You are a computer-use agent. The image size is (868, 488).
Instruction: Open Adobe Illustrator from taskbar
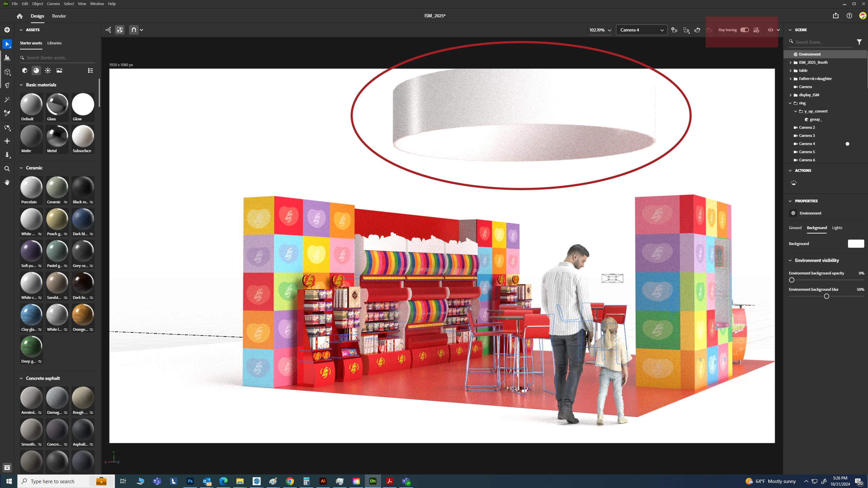click(323, 481)
